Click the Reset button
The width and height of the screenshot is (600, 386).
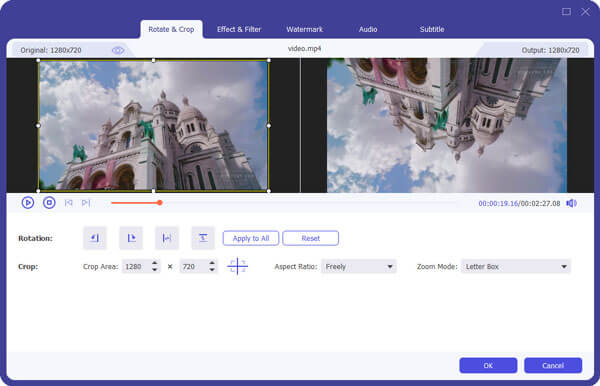[x=310, y=238]
